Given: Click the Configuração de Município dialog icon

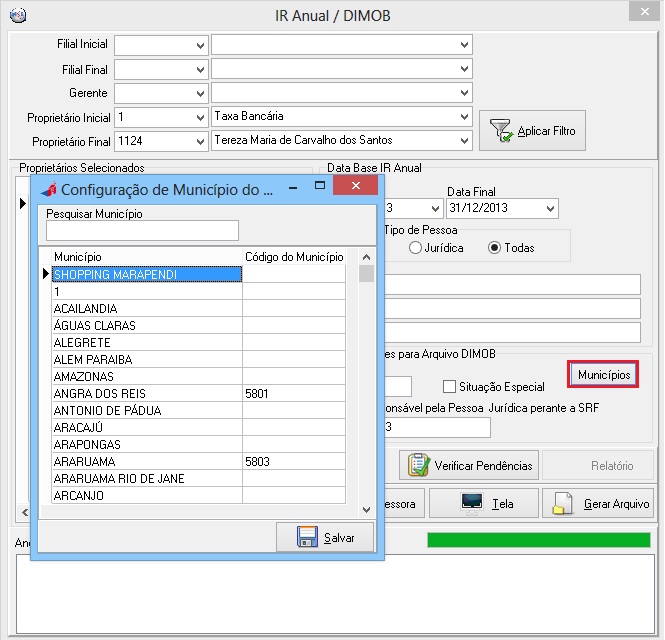Looking at the screenshot, I should click(x=48, y=190).
